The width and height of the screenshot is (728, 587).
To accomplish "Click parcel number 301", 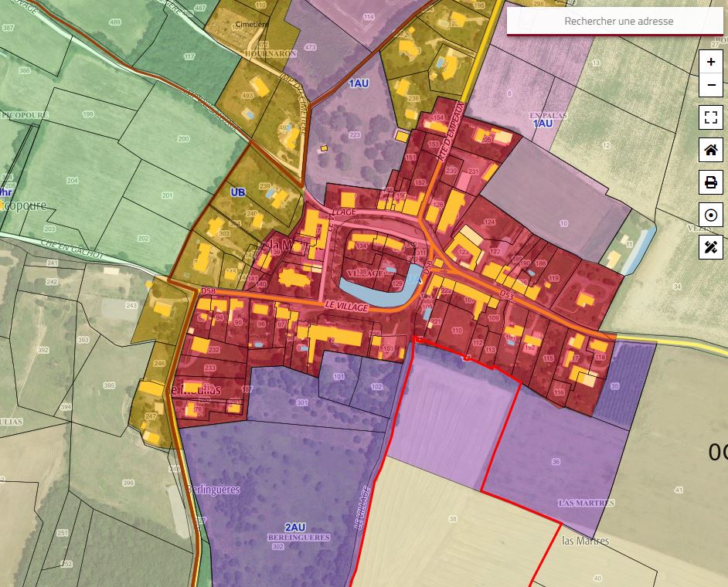I will coord(301,402).
